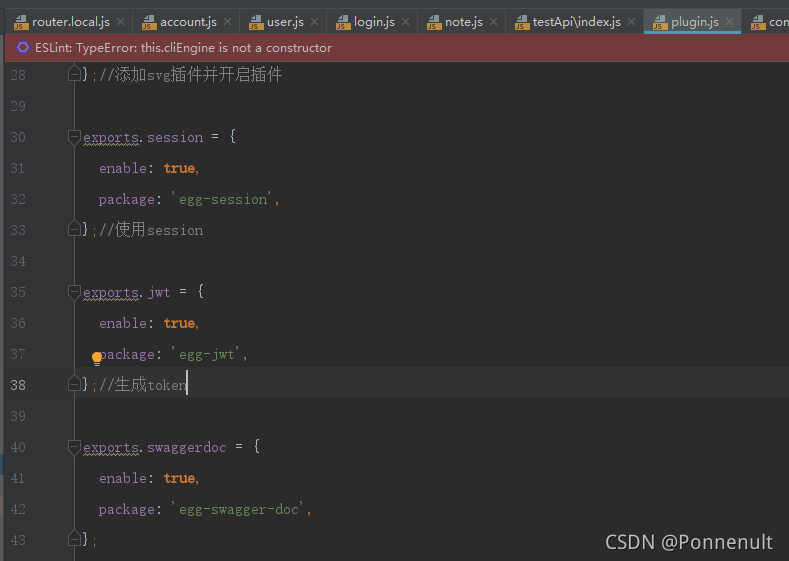Place cursor on 'egg-session' string
789x561 pixels.
click(x=223, y=199)
